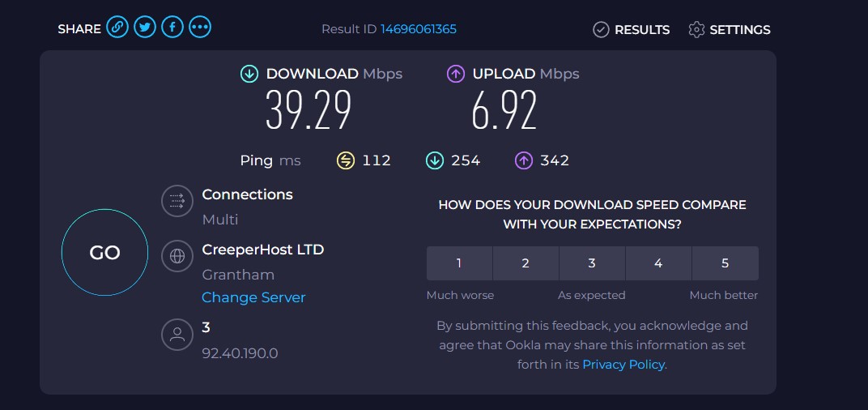The height and width of the screenshot is (410, 868).
Task: Rate download speed as 3
Action: (592, 263)
